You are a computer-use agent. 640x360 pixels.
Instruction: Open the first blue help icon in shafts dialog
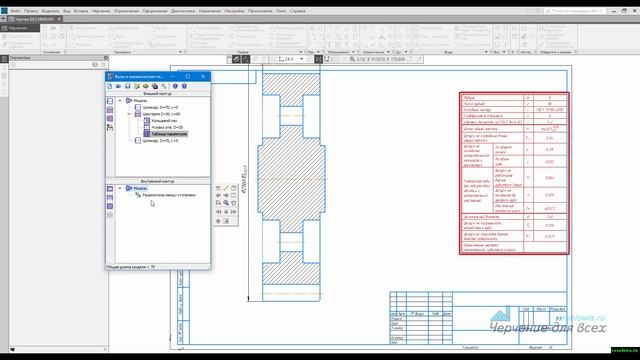point(176,86)
